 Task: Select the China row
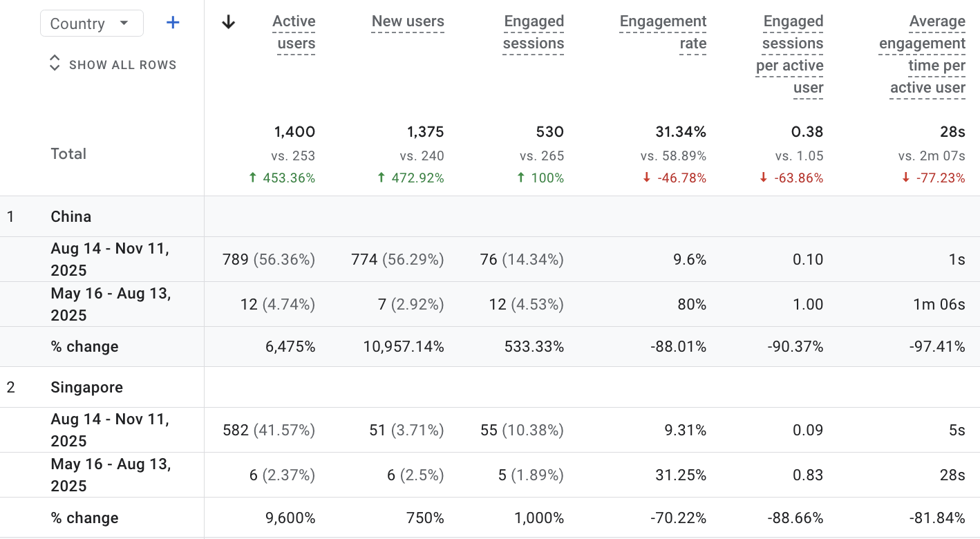click(70, 216)
